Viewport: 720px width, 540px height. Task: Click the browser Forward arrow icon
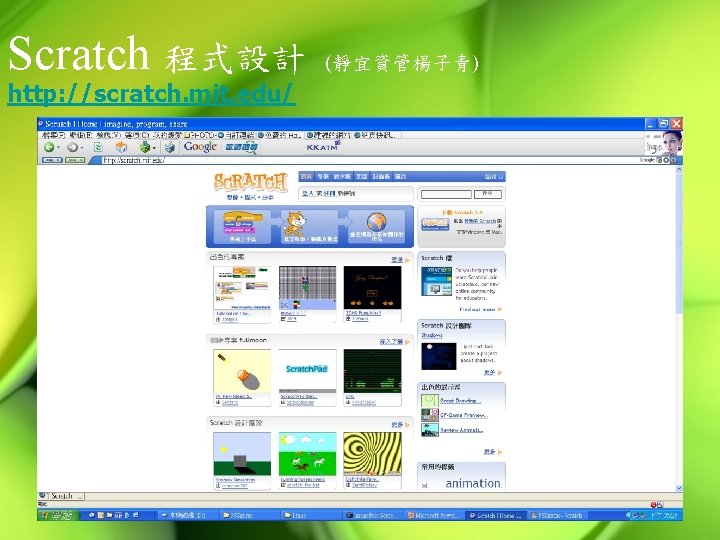[x=72, y=147]
